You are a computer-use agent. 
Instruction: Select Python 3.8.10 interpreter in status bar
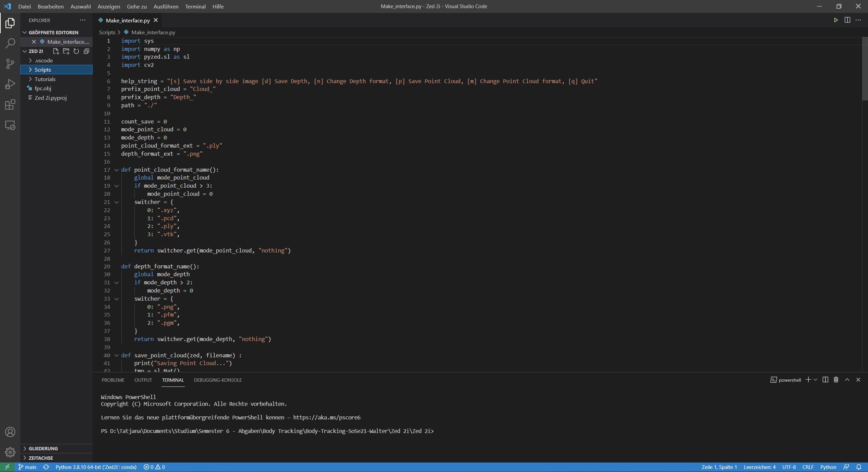(x=96, y=467)
